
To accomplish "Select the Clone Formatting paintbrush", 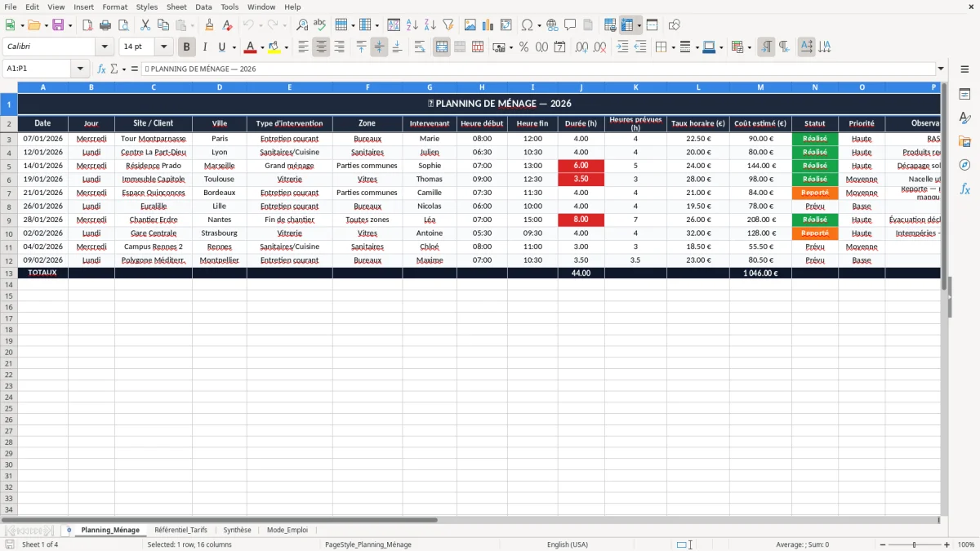I will [209, 25].
